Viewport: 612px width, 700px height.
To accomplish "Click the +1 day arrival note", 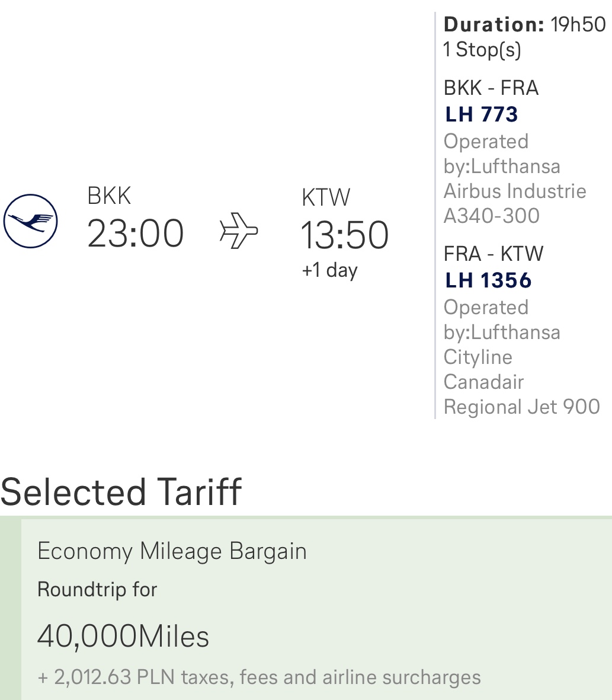I will click(x=329, y=270).
